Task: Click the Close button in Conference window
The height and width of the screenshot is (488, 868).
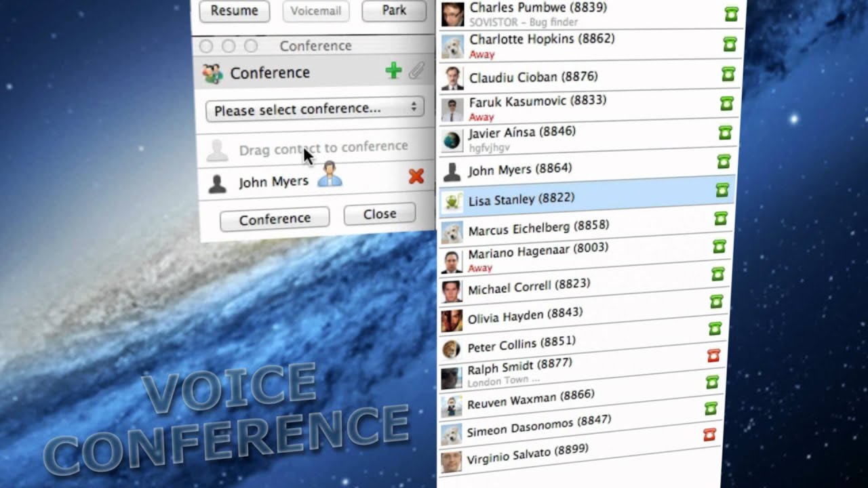Action: [379, 213]
